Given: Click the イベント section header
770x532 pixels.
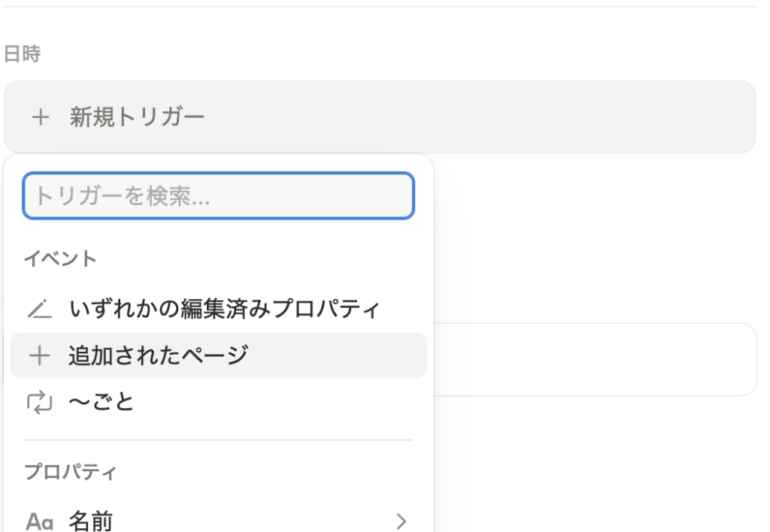Looking at the screenshot, I should pyautogui.click(x=60, y=259).
